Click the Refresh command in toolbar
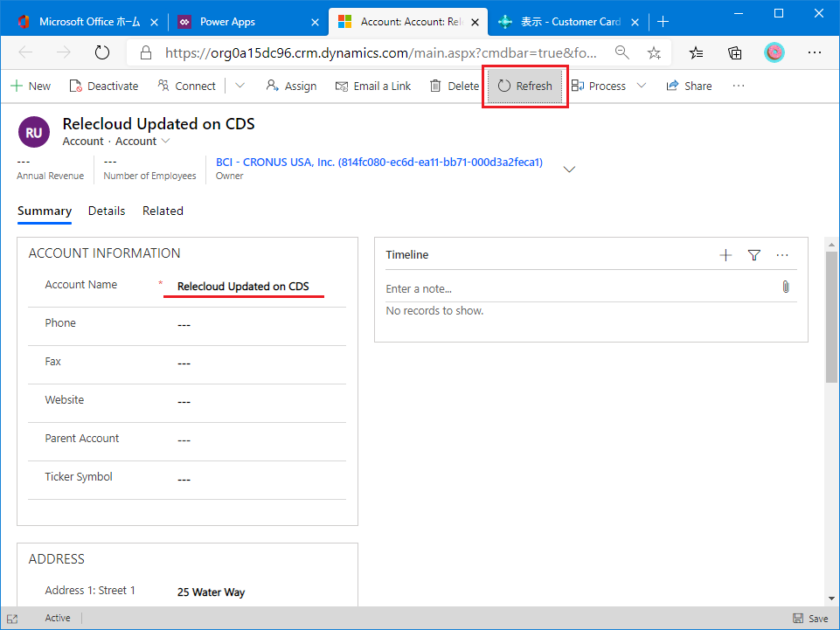Image resolution: width=840 pixels, height=630 pixels. coord(525,86)
